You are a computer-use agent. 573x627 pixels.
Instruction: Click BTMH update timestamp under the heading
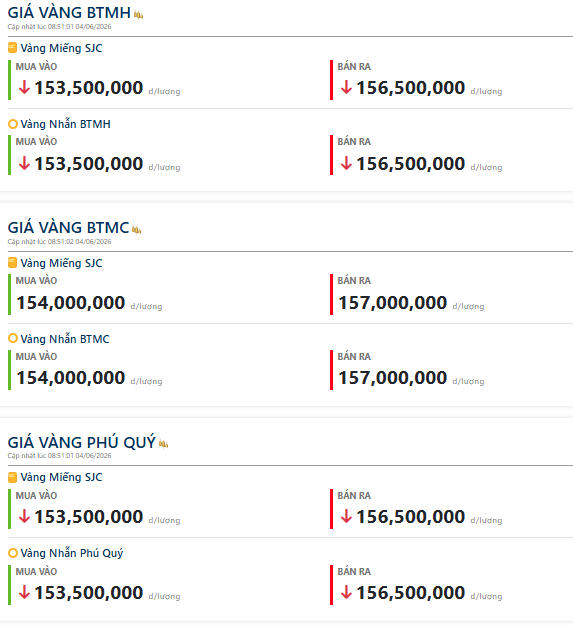click(60, 27)
